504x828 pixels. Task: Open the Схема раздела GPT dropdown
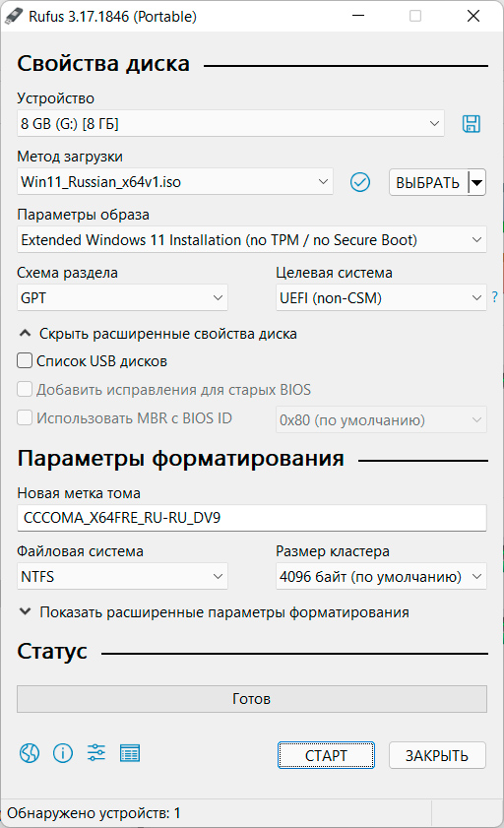(122, 298)
